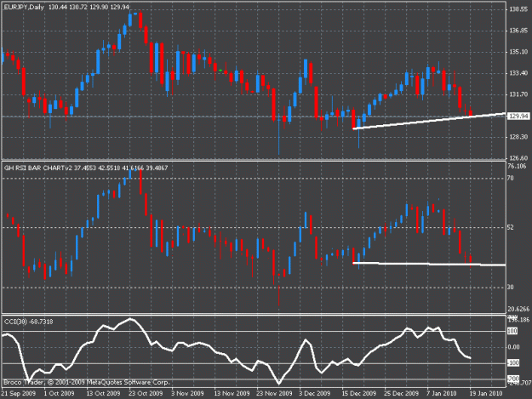This screenshot has height=399, width=532.
Task: Select the 13 Oct 2009 date label
Action: [x=103, y=393]
